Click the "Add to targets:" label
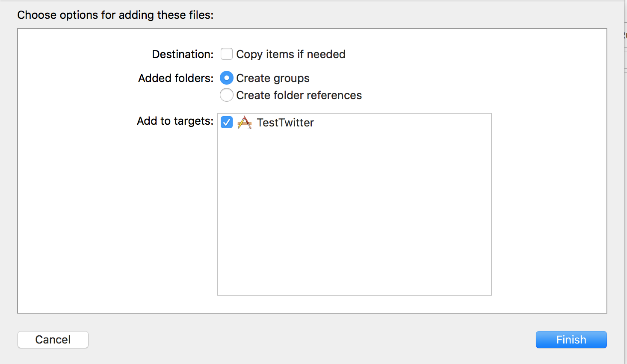The width and height of the screenshot is (627, 364). (x=175, y=121)
